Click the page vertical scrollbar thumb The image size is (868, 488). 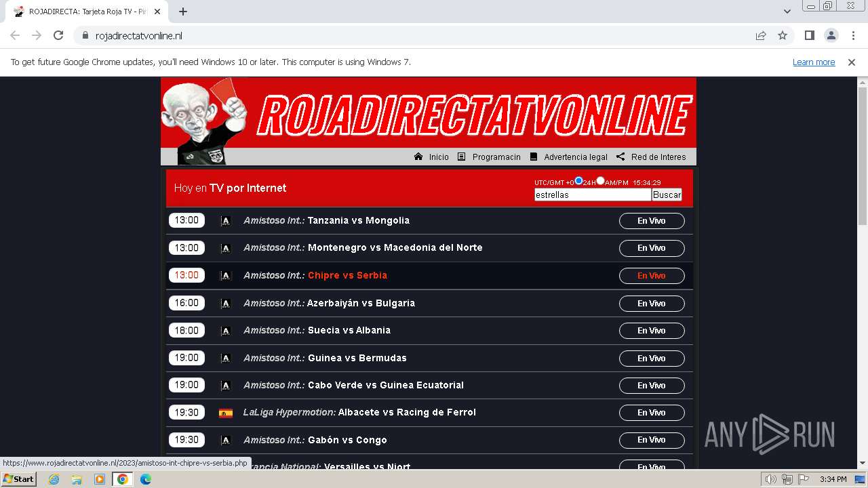click(x=863, y=156)
